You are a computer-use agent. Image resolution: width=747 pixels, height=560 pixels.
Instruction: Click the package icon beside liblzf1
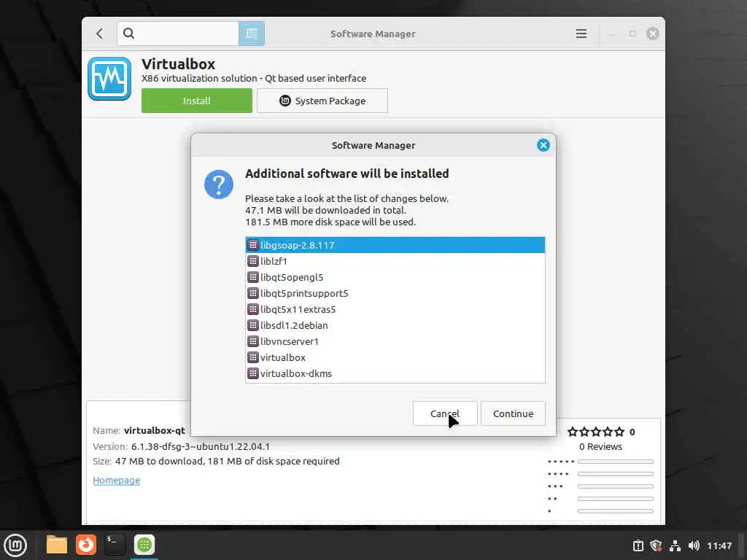pos(253,262)
